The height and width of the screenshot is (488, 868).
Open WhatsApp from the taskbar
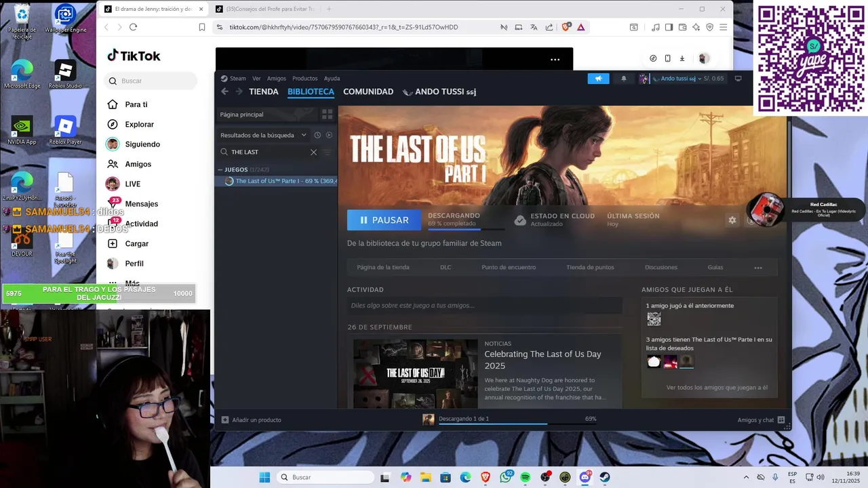506,477
